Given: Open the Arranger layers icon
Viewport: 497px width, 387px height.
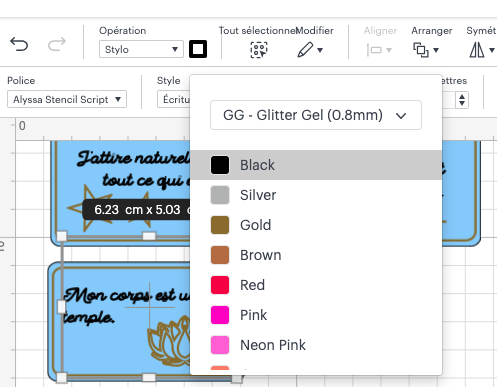Looking at the screenshot, I should [x=421, y=50].
